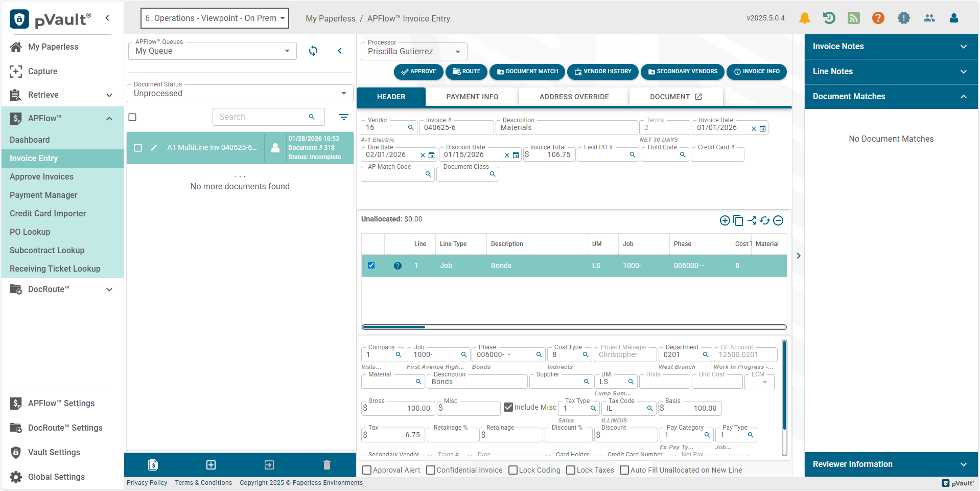Viewport: 980px width, 491px height.
Task: Click the line grid horizontal scrollbar
Action: pos(574,327)
